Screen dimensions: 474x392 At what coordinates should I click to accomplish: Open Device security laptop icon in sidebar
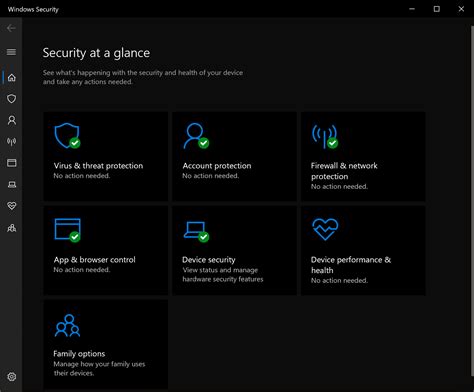(12, 184)
